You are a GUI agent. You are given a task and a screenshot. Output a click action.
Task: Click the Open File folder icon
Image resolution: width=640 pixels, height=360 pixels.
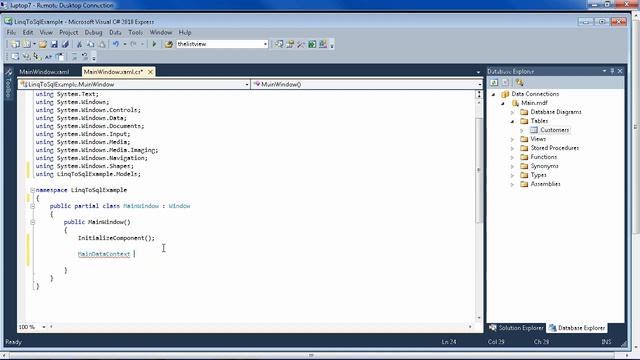click(x=42, y=44)
